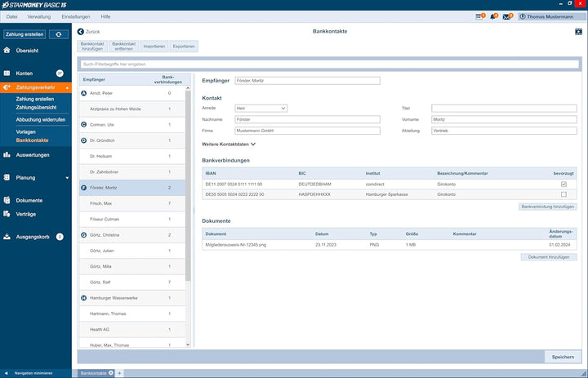Jump to letter G index badge
This screenshot has width=588, height=378.
84,235
